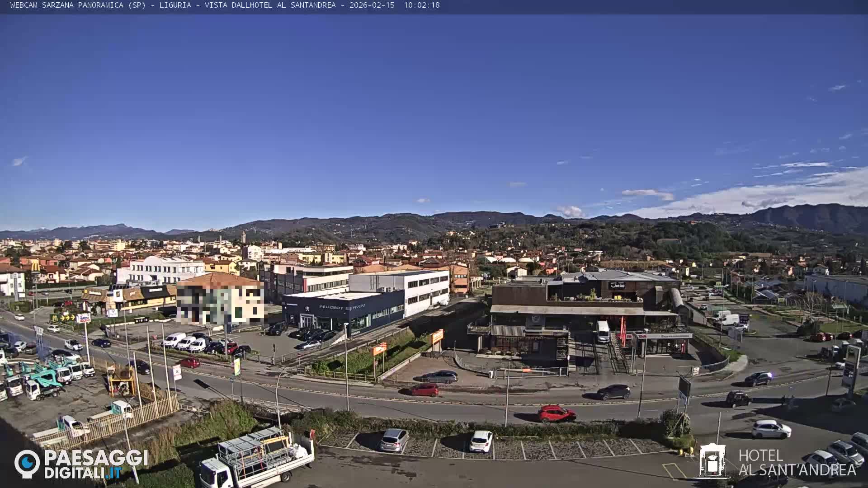
Task: Click the "WEBCAM SARZANA PANORAMICA (SP)" title text
Action: pyautogui.click(x=78, y=5)
